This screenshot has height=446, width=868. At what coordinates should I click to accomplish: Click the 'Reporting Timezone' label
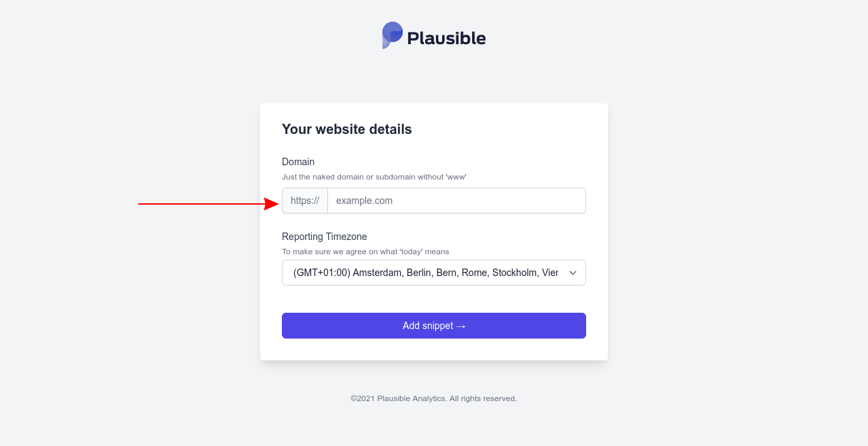click(x=324, y=237)
